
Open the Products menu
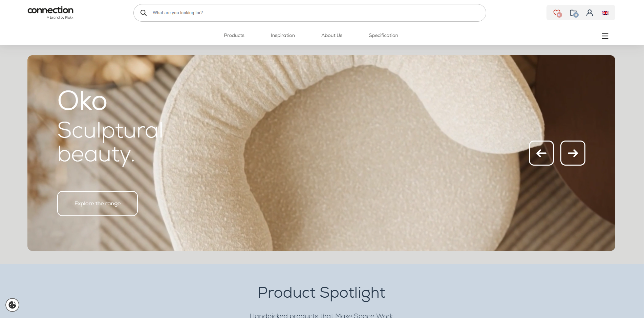(234, 35)
